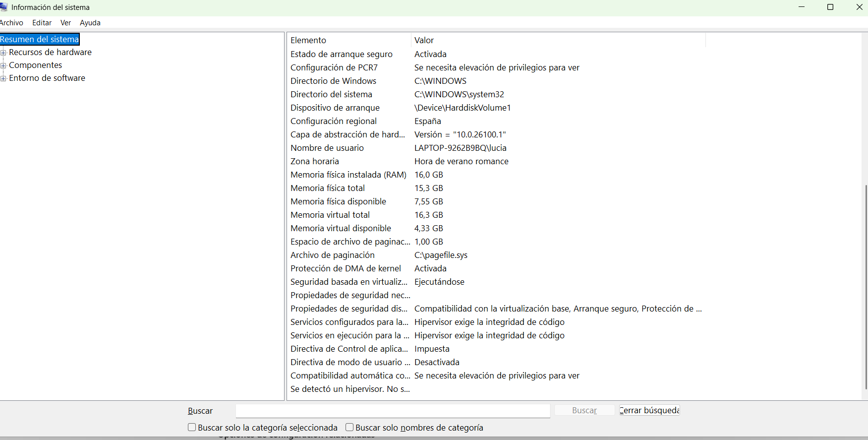Image resolution: width=868 pixels, height=440 pixels.
Task: Click the Elemento column header
Action: click(x=349, y=40)
